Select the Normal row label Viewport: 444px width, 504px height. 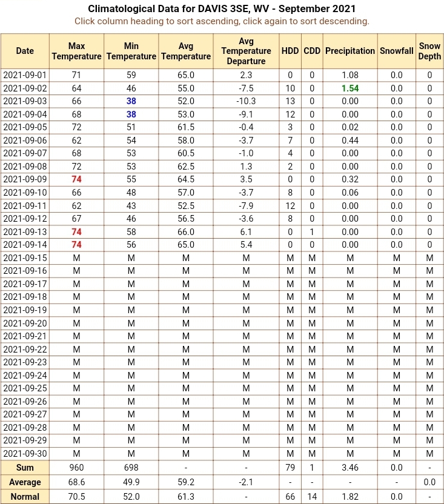[25, 497]
